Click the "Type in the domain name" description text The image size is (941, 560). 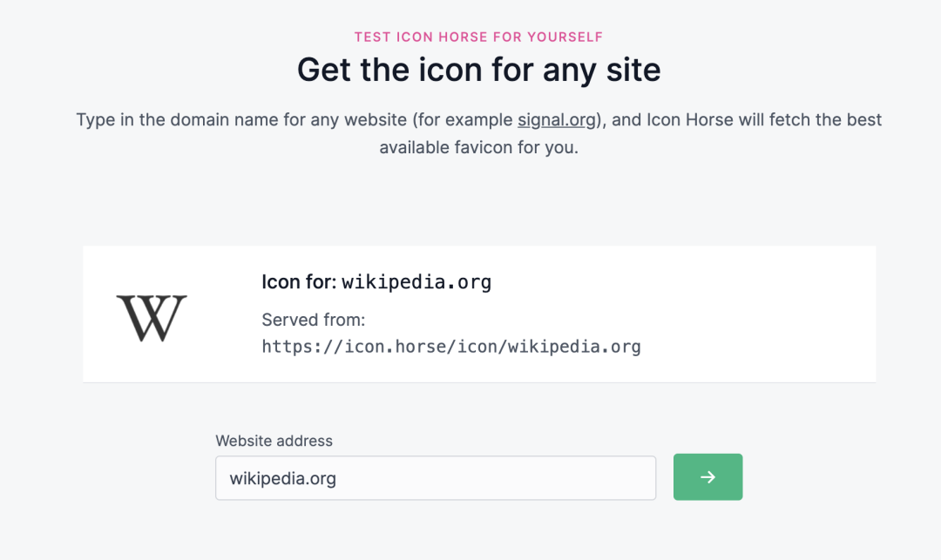(x=479, y=133)
